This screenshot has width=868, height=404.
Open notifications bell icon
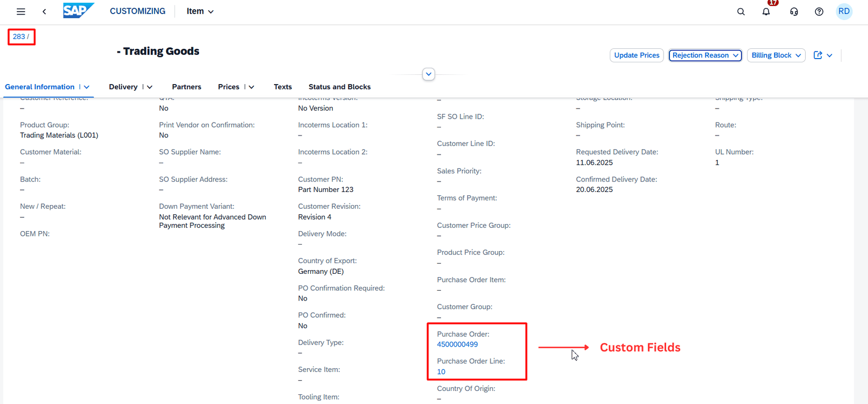766,12
